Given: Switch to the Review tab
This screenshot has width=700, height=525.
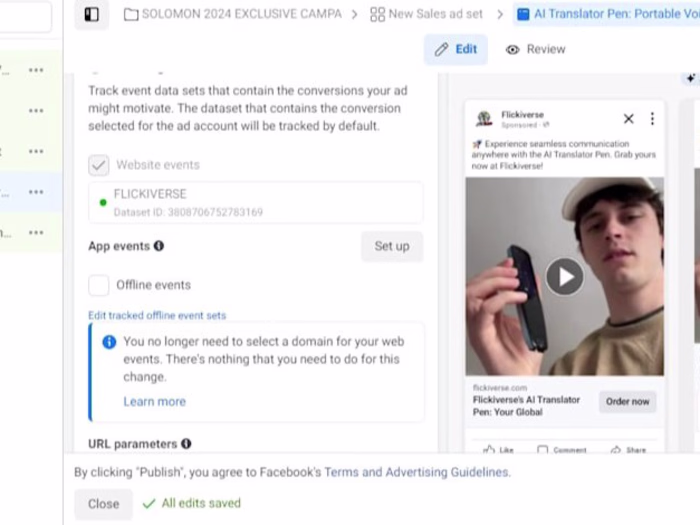Looking at the screenshot, I should pos(536,49).
